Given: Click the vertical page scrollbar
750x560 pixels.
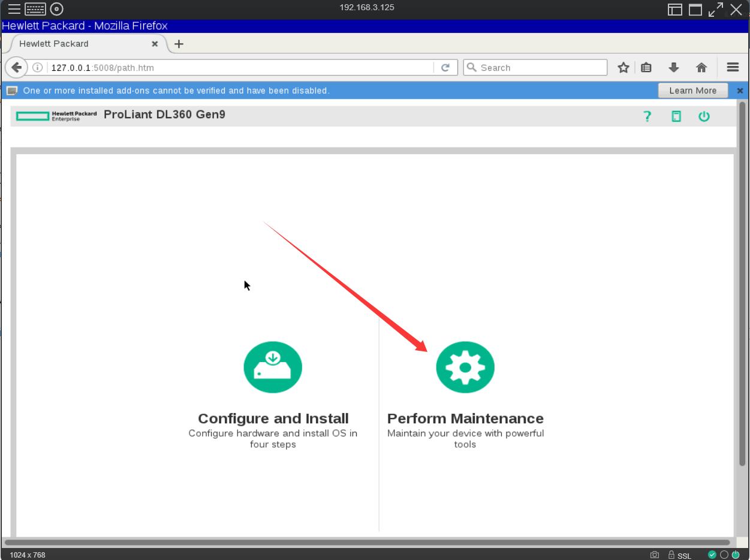Looking at the screenshot, I should point(742,284).
